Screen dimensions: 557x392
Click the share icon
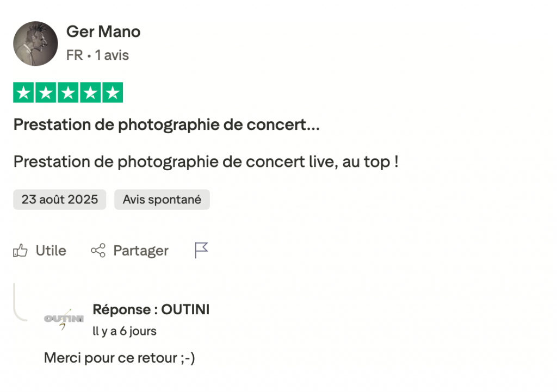pyautogui.click(x=98, y=251)
